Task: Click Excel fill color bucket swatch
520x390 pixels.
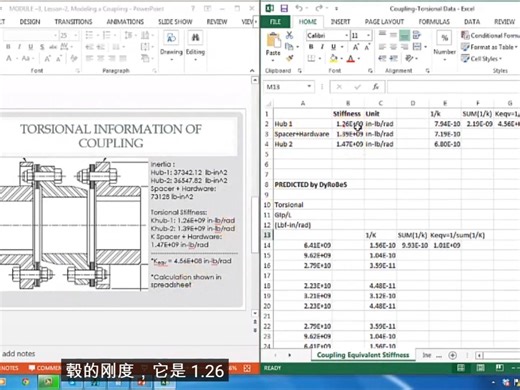Action: pyautogui.click(x=333, y=59)
